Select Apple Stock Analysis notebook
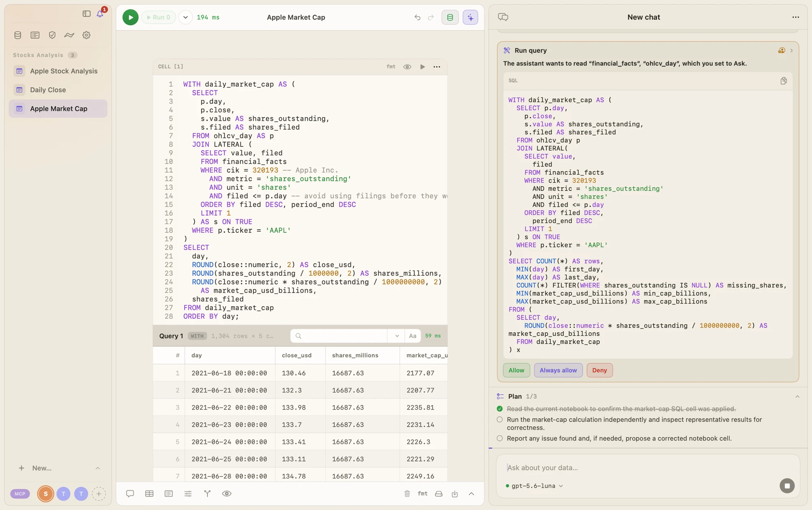The width and height of the screenshot is (812, 510). coord(58,71)
